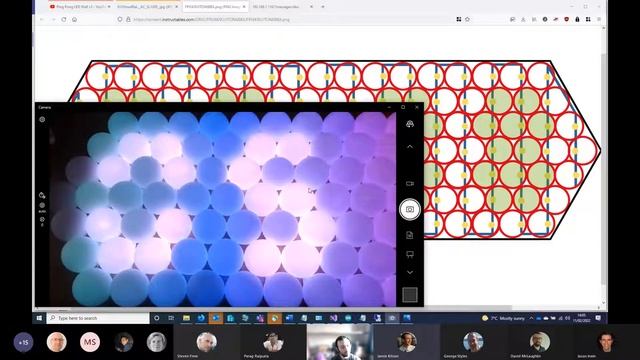This screenshot has width=640, height=360.
Task: Open a new browser tab with plus
Action: [323, 7]
